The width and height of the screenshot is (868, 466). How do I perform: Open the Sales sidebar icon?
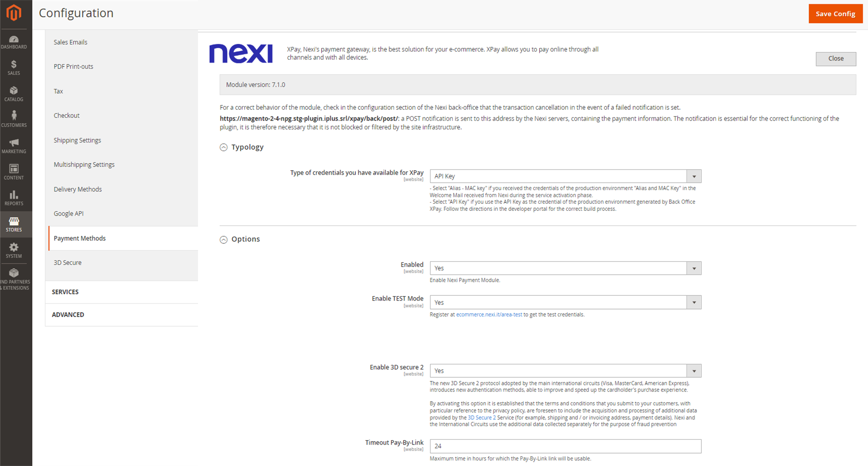point(14,68)
